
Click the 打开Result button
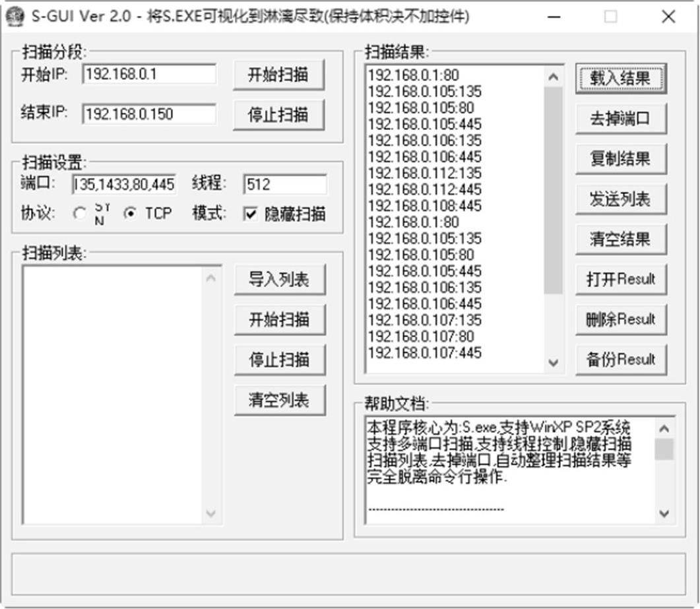tap(621, 280)
